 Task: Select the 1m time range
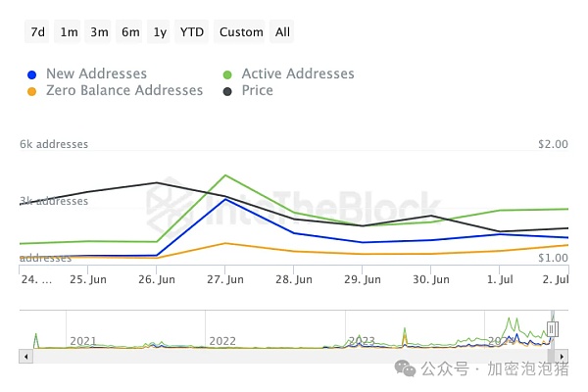coord(69,32)
